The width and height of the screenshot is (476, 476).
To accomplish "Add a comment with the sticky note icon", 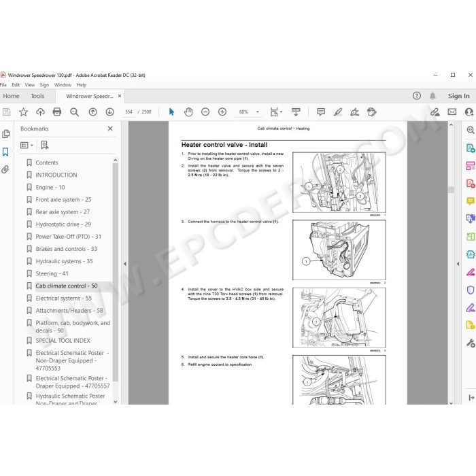I will [321, 112].
